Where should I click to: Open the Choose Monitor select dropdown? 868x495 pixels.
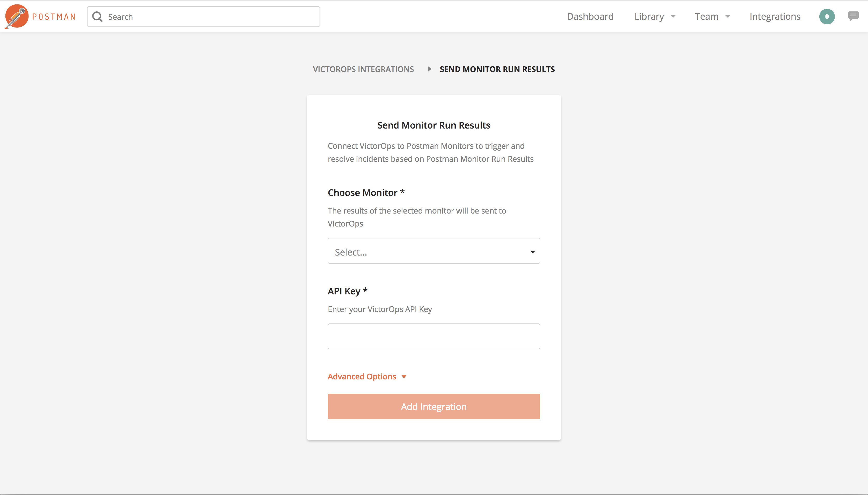pos(434,251)
